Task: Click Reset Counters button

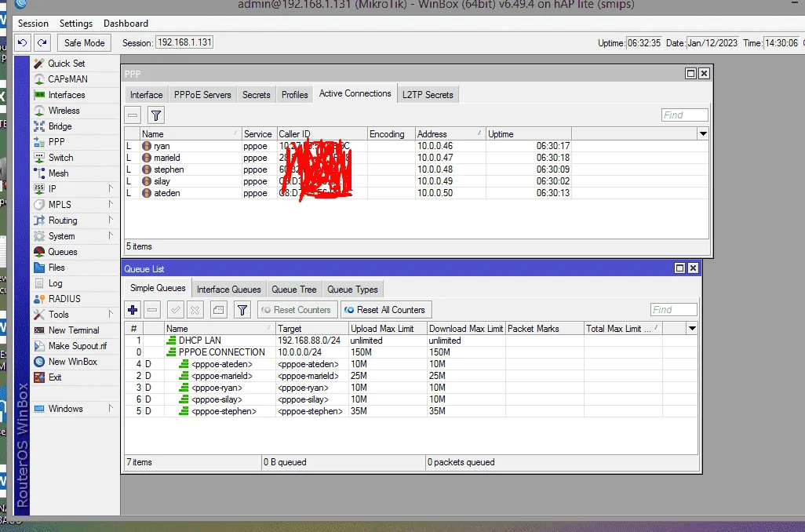Action: 297,310
